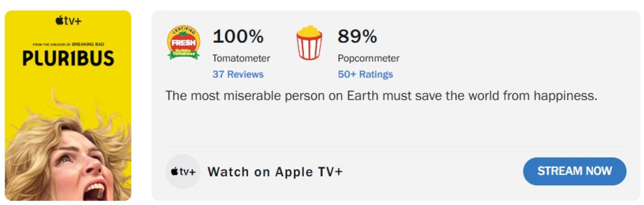Click "From the creator of Breaking Bad" tagline
The width and height of the screenshot is (644, 205).
pos(68,44)
